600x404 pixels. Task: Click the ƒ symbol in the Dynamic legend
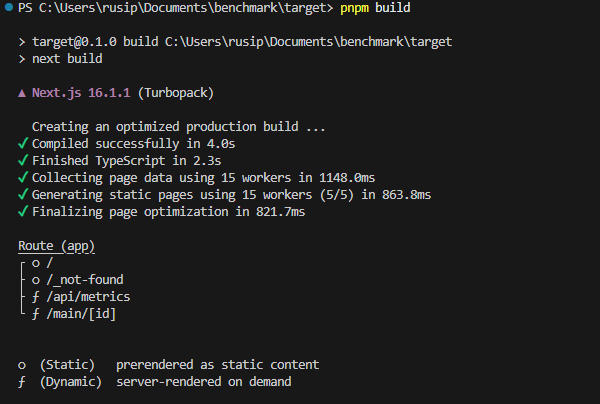tap(22, 382)
